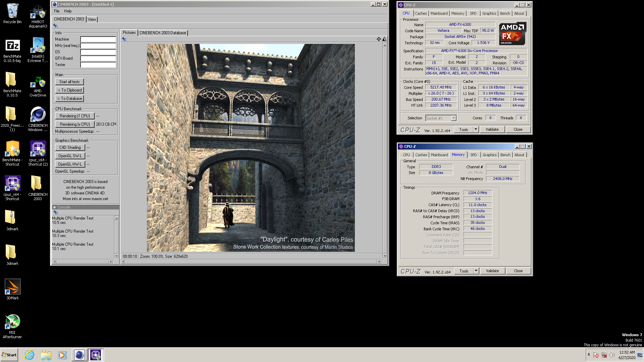Viewport: 644px width, 362px height.
Task: Open Socket #1 selection dropdown
Action: click(x=441, y=118)
